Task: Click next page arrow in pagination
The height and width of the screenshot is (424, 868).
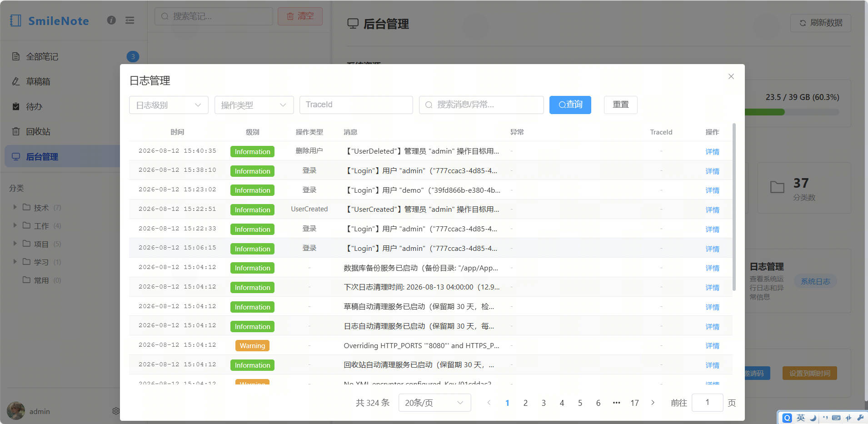Action: click(x=653, y=403)
